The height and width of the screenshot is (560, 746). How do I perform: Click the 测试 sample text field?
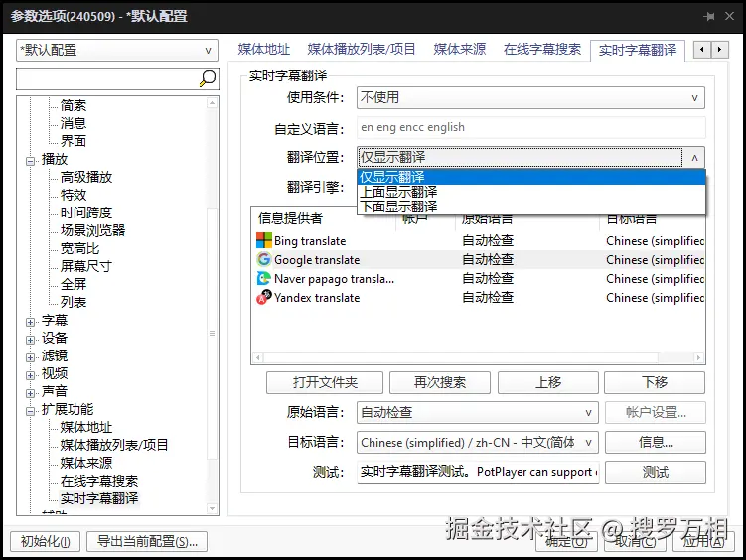478,472
